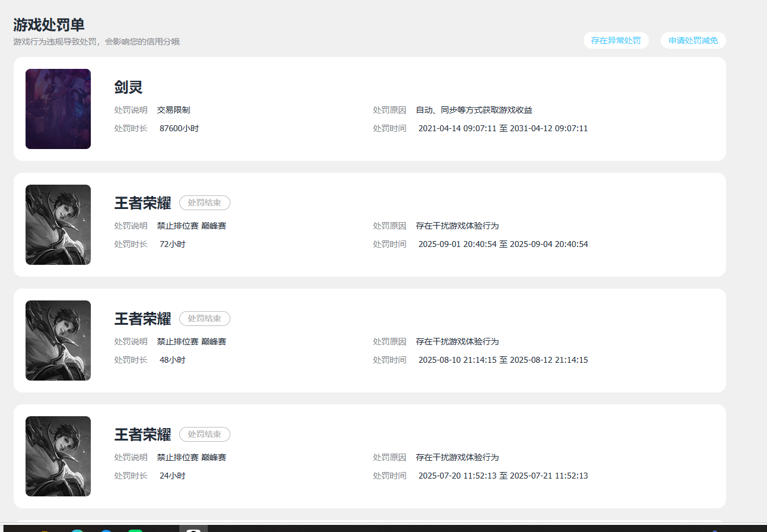The image size is (767, 532).
Task: Click the 游戏处罚单 page heading
Action: 49,25
